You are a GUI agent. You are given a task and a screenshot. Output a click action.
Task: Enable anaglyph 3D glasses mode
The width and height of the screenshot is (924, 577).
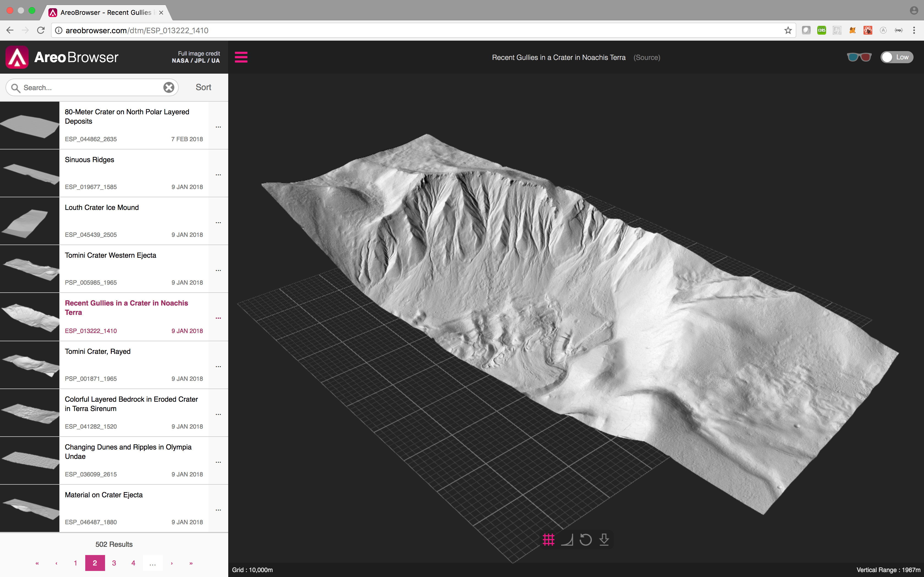click(x=859, y=57)
